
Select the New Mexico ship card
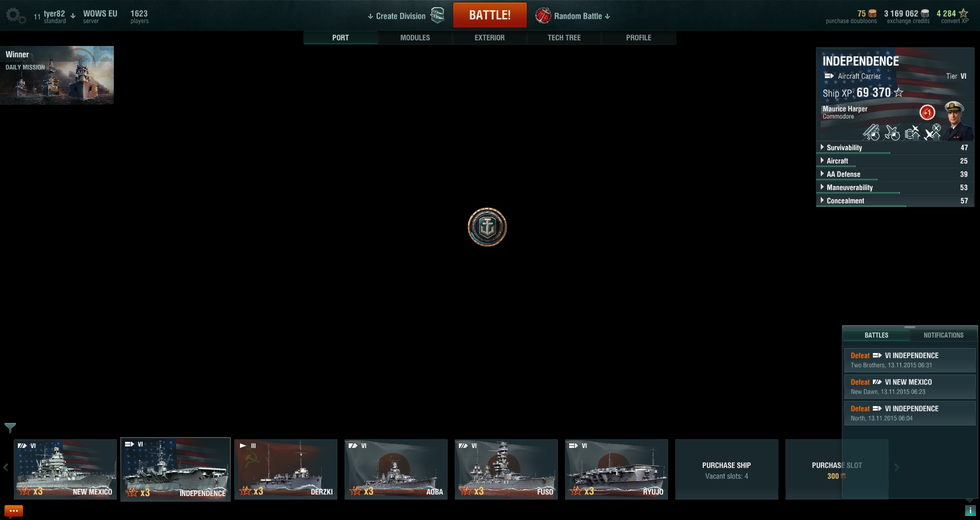65,469
